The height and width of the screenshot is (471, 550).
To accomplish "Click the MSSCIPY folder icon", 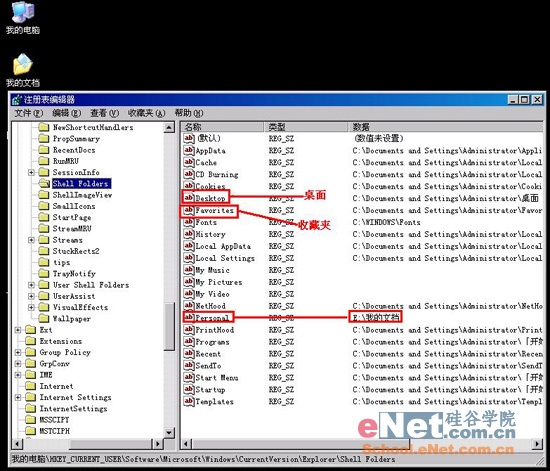I will pyautogui.click(x=31, y=419).
